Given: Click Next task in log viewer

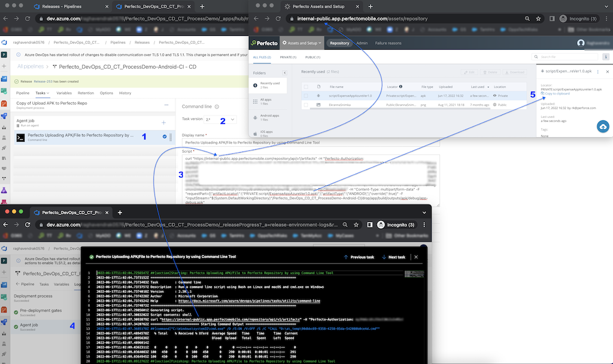Looking at the screenshot, I should (x=393, y=257).
